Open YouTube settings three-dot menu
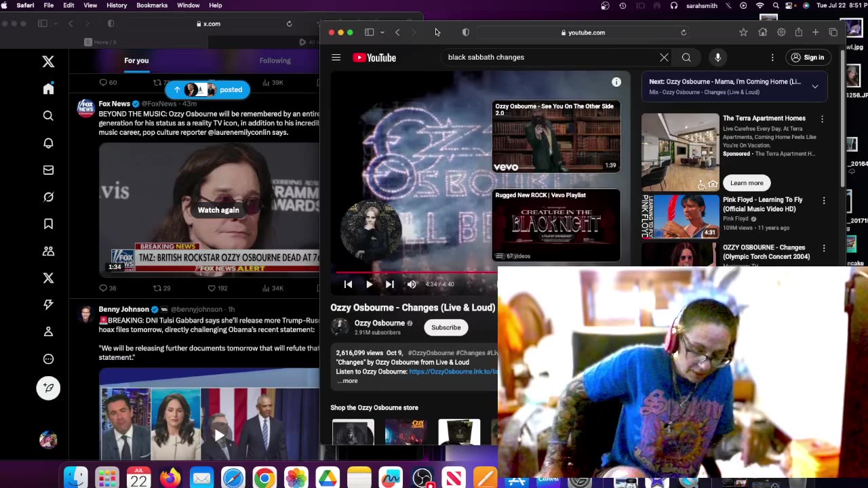 (x=772, y=58)
